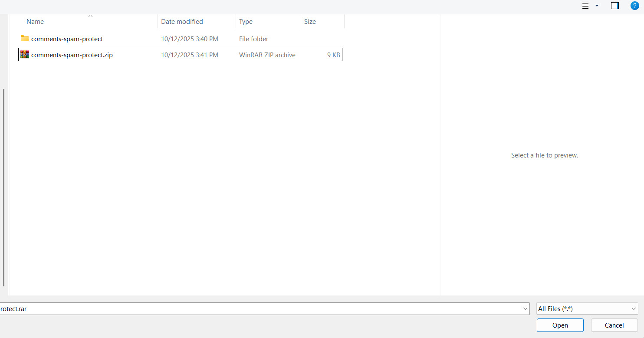This screenshot has height=338, width=644.
Task: Click the Cancel button
Action: pos(614,325)
